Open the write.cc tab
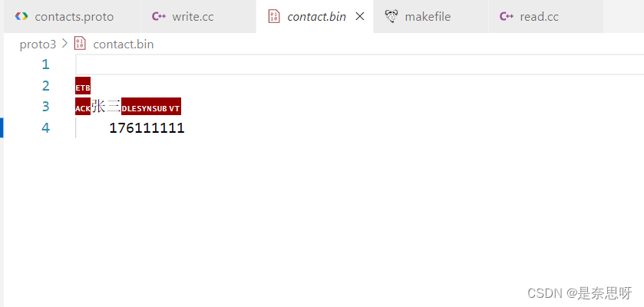Screen dimensions: 644x307 [x=198, y=16]
